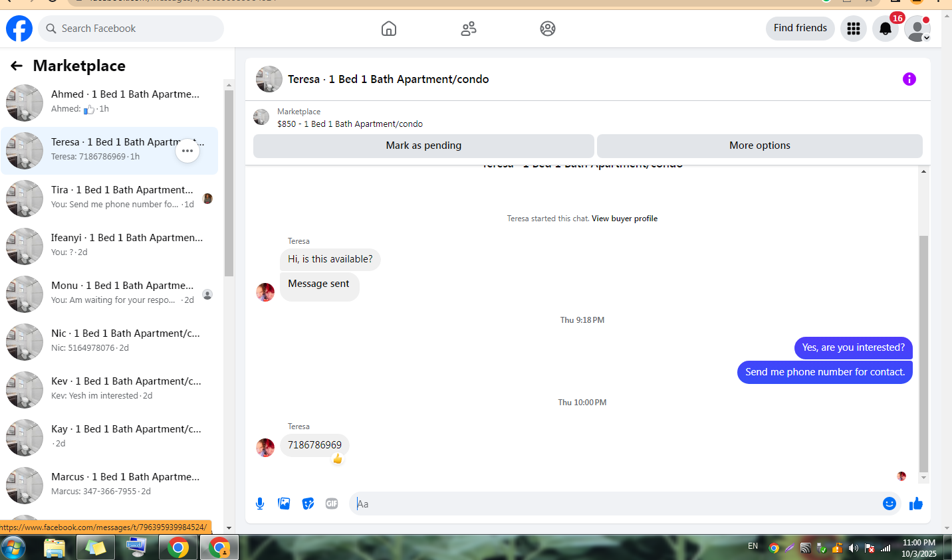Click Teresa's avatar beside the phone number
The height and width of the screenshot is (560, 952).
[x=265, y=447]
